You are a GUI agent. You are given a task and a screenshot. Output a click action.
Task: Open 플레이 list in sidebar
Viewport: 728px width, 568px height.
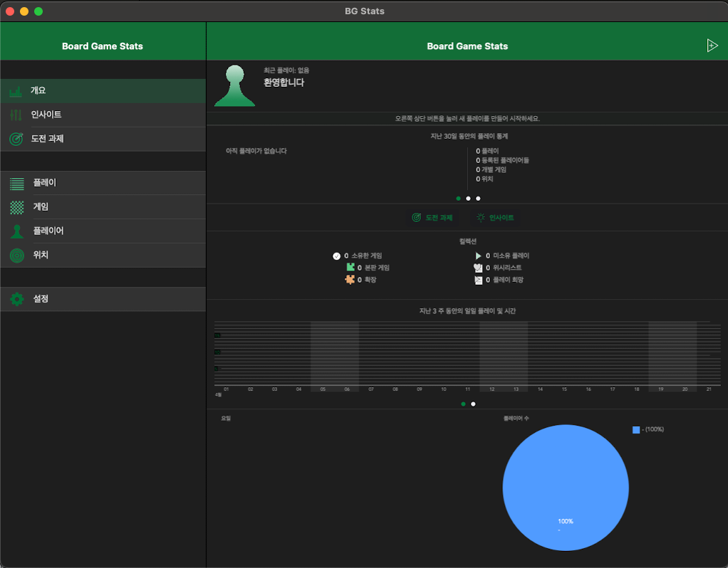[103, 183]
